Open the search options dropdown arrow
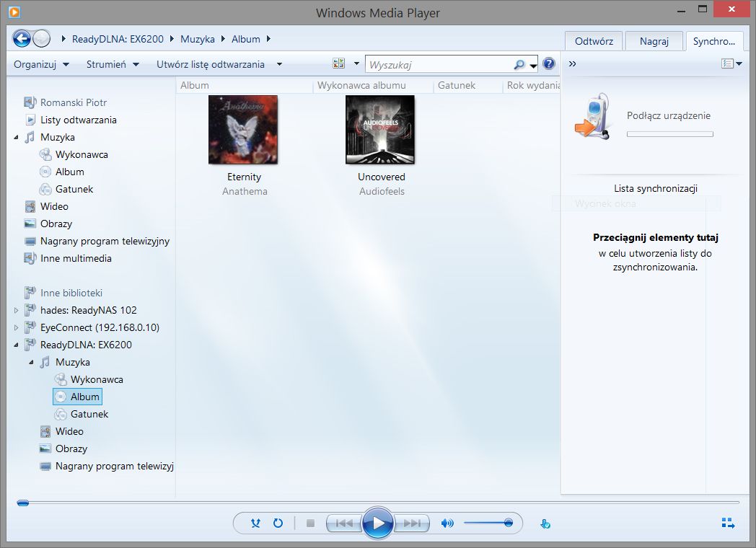This screenshot has height=548, width=756. click(533, 65)
